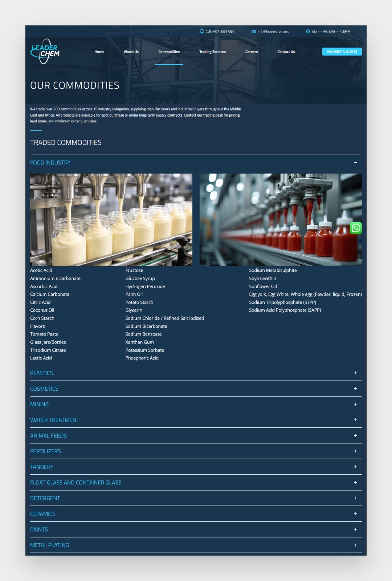
Task: Click the plus icon on the Ceramics row
Action: 356,514
